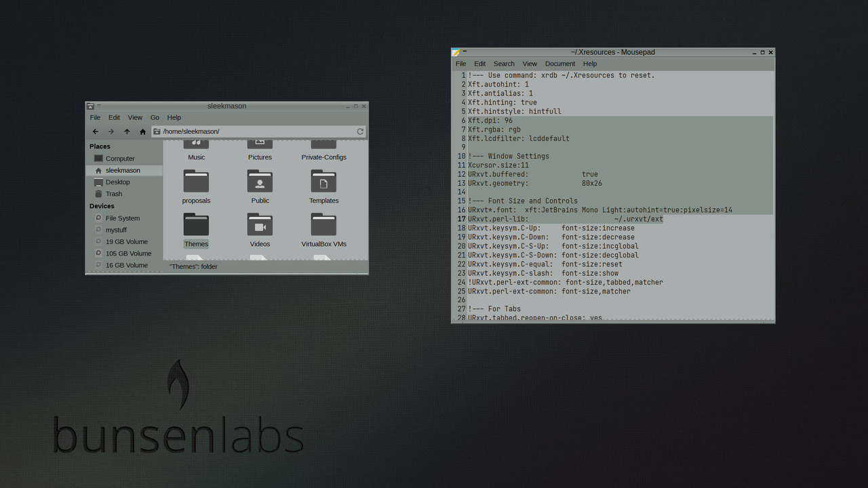The height and width of the screenshot is (488, 868).
Task: Click the /home/sleekmason/ location path field
Action: [x=259, y=131]
